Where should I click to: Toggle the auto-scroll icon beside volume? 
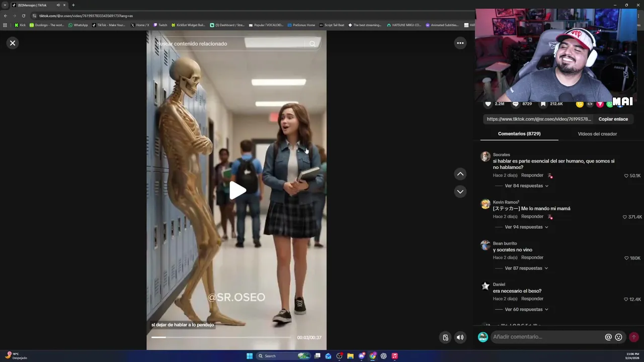445,337
